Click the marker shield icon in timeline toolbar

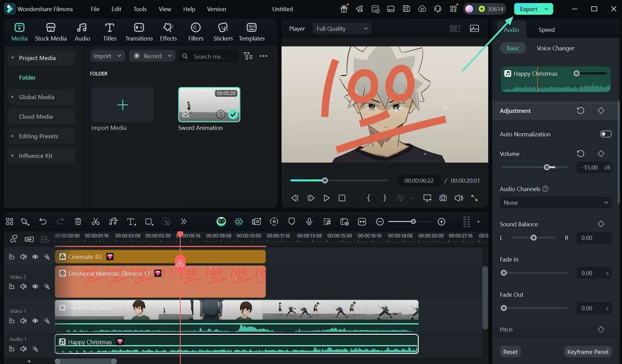[291, 221]
